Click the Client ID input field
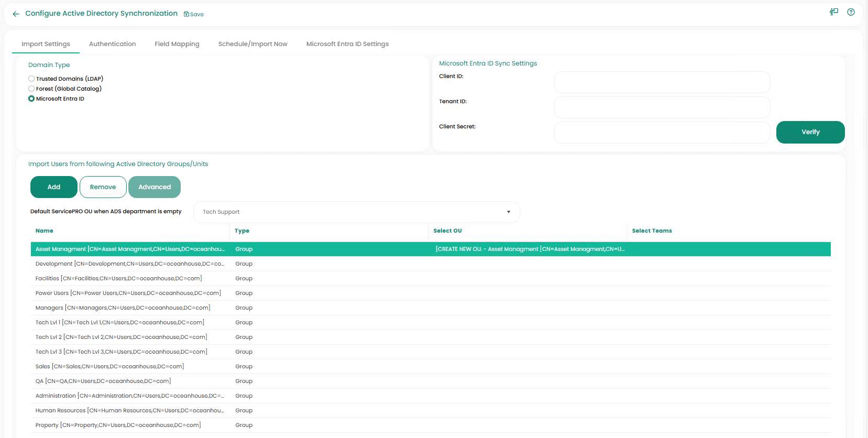Image resolution: width=868 pixels, height=438 pixels. click(x=662, y=82)
